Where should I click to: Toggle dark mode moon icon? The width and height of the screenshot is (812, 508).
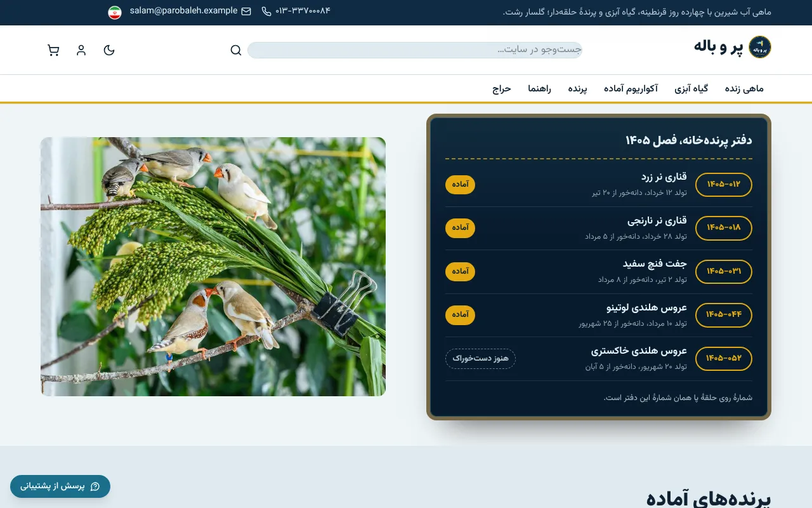(x=109, y=50)
